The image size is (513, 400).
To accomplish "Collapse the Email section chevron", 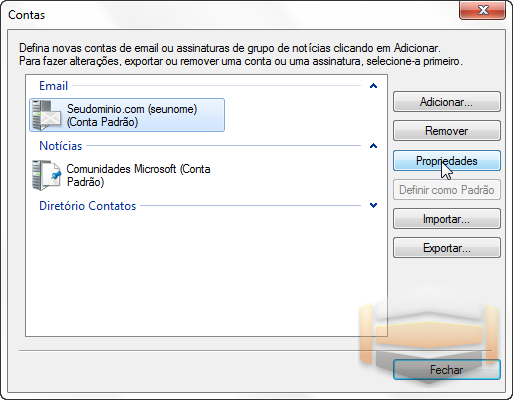I will pos(373,86).
